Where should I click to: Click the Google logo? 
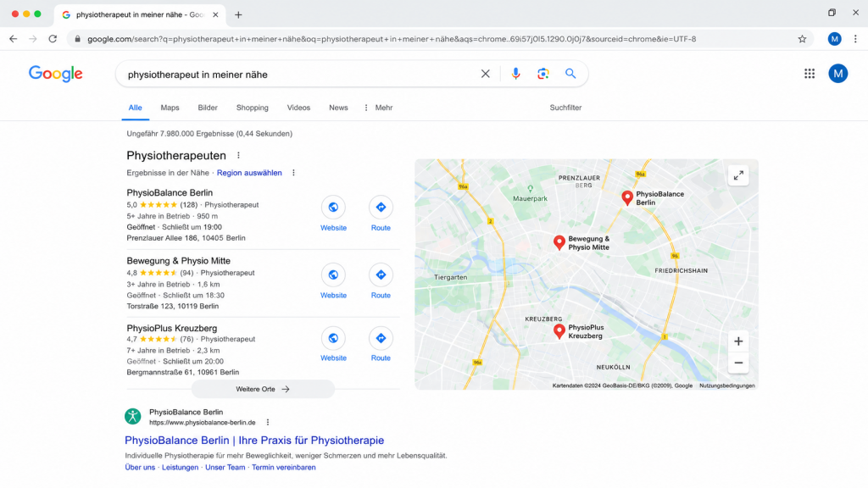[x=55, y=74]
